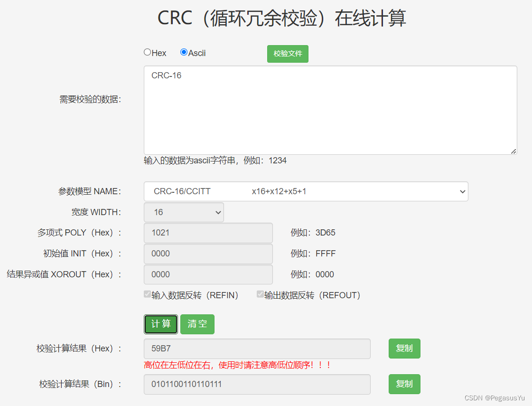532x406 pixels.
Task: Select the INIT initial value field
Action: tap(208, 254)
